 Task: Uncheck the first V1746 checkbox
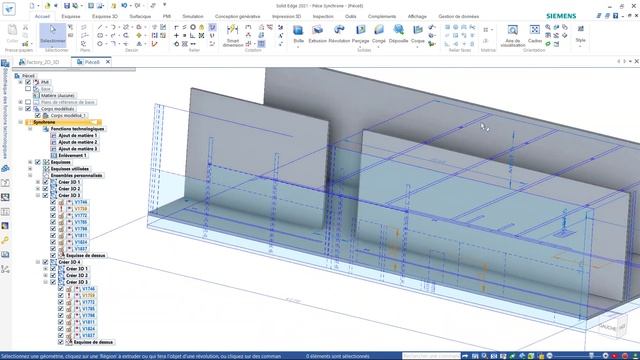tap(53, 202)
